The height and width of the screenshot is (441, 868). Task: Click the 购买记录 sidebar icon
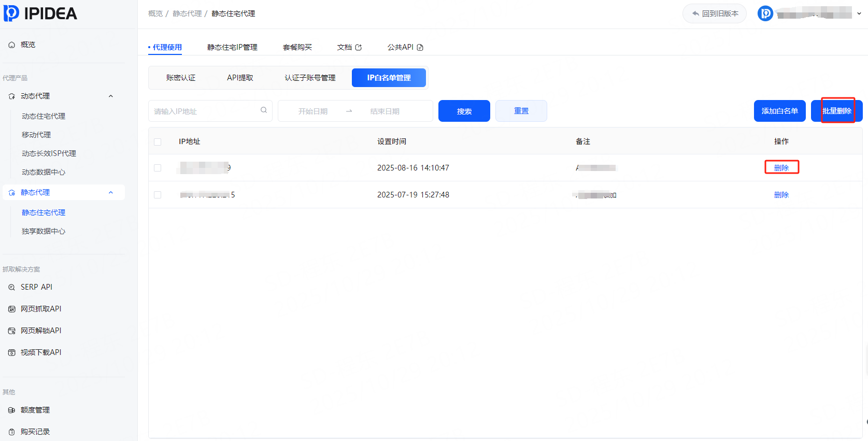(11, 432)
